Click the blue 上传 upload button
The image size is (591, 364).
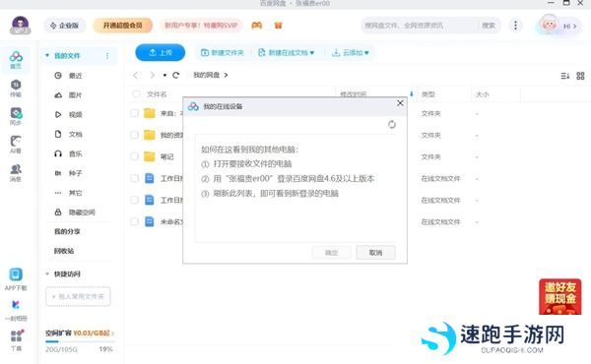pyautogui.click(x=161, y=53)
